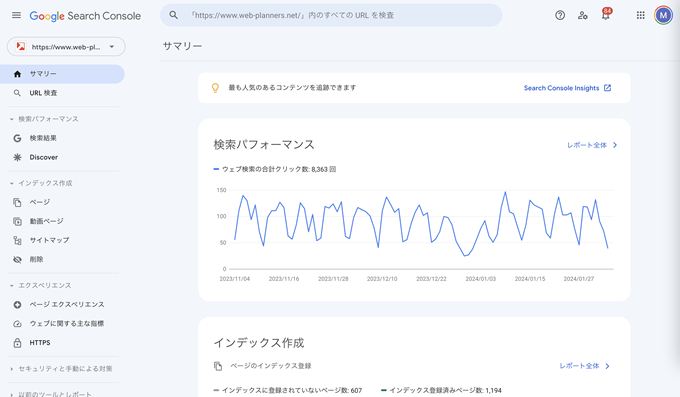The height and width of the screenshot is (397, 680).
Task: Click the URL inspection search field
Action: click(x=331, y=15)
